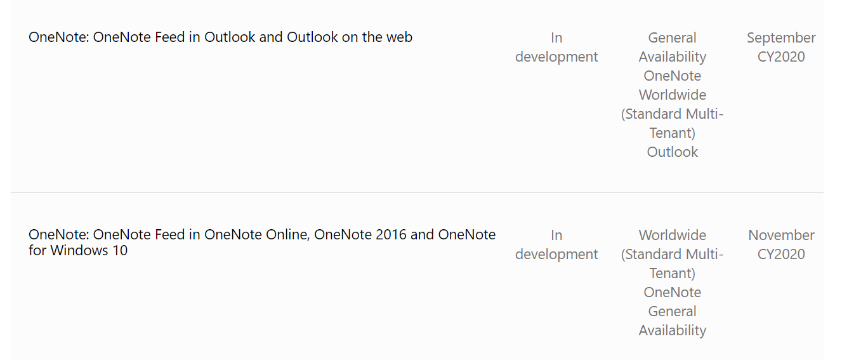Open the OneNote Feed in OneNote Online item
868x360 pixels.
[x=262, y=243]
